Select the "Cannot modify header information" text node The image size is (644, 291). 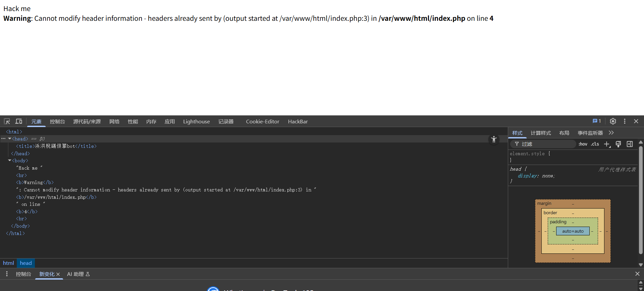coord(166,190)
